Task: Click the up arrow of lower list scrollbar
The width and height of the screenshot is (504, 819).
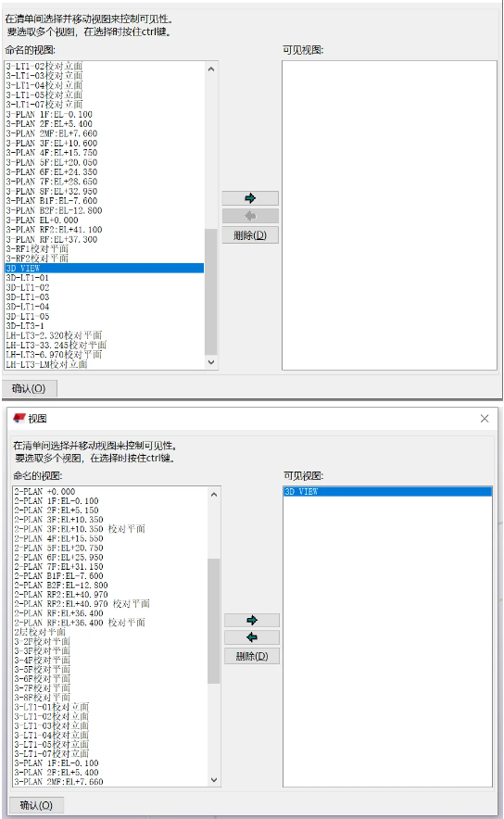Action: 214,494
